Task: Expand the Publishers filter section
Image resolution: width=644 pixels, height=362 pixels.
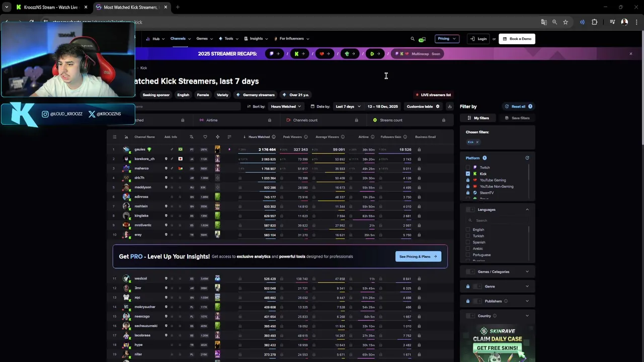Action: click(x=527, y=301)
